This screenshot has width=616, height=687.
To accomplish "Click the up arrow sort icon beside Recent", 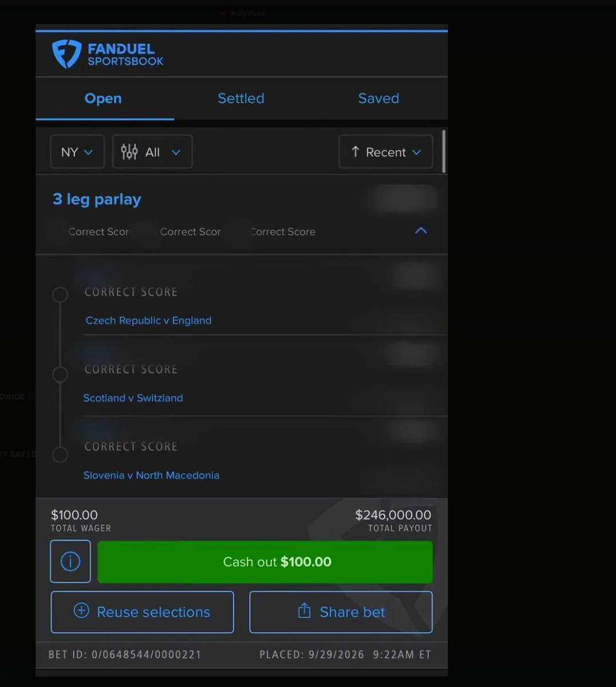I will [355, 152].
